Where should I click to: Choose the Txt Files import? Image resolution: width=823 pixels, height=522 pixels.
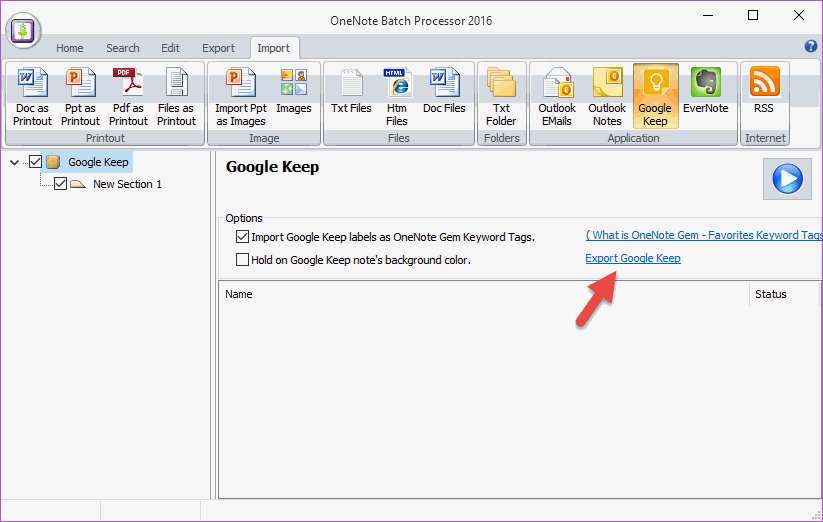(351, 90)
